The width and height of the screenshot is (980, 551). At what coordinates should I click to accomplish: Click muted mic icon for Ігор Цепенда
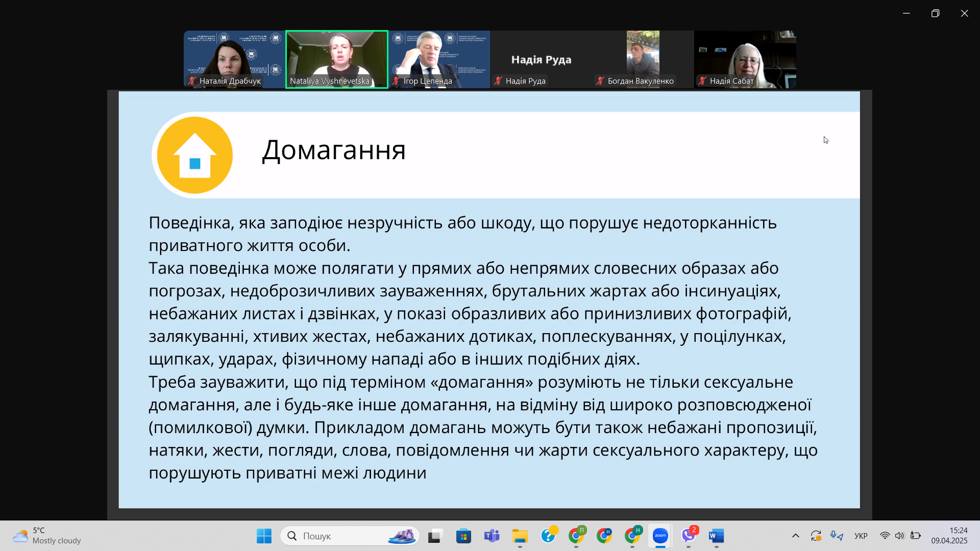(x=396, y=81)
